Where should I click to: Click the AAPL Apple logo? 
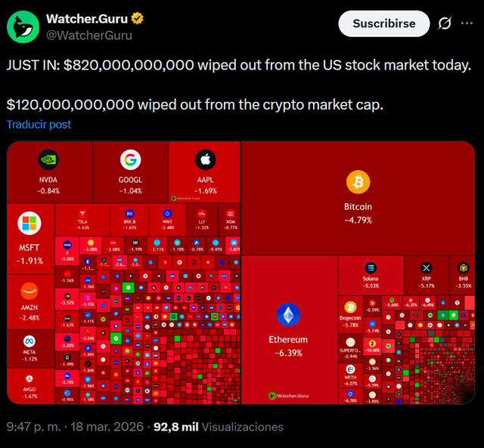pos(206,160)
